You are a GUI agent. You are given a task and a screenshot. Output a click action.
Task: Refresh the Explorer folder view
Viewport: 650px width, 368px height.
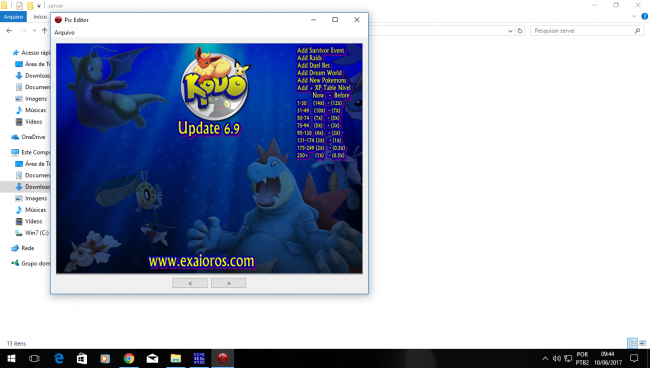520,31
